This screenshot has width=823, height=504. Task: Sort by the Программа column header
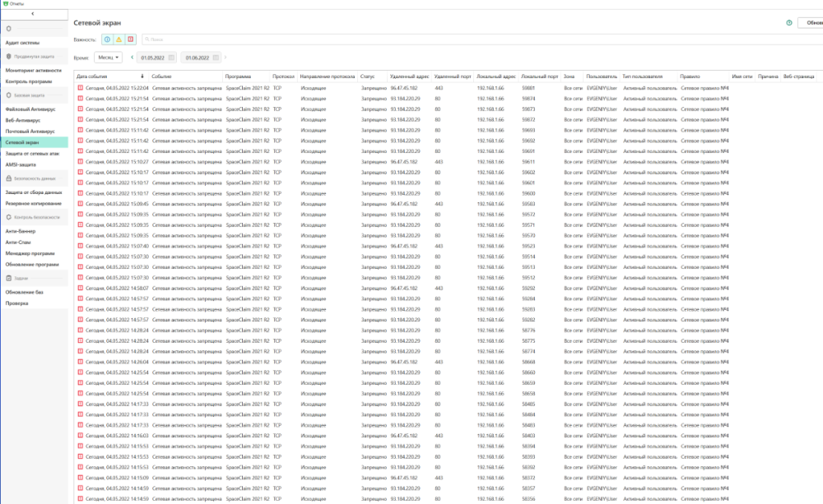239,76
